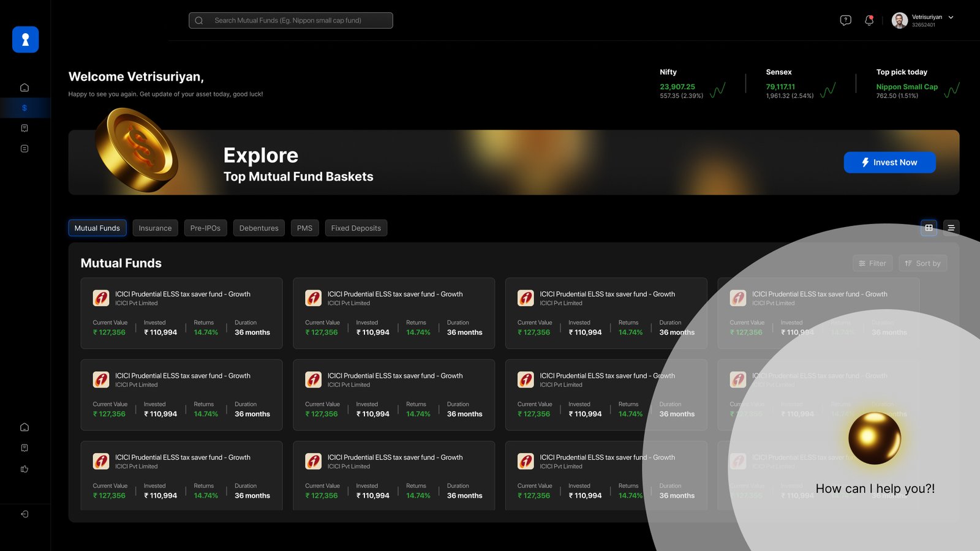This screenshot has width=980, height=551.
Task: Click the Nippon Small Cap trend sparkline
Action: (952, 91)
